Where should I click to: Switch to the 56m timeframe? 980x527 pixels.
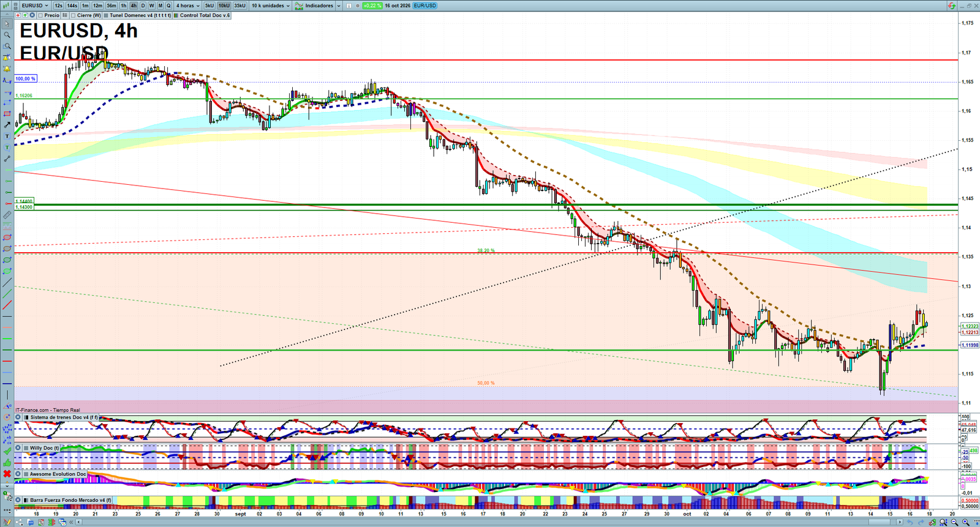click(111, 6)
